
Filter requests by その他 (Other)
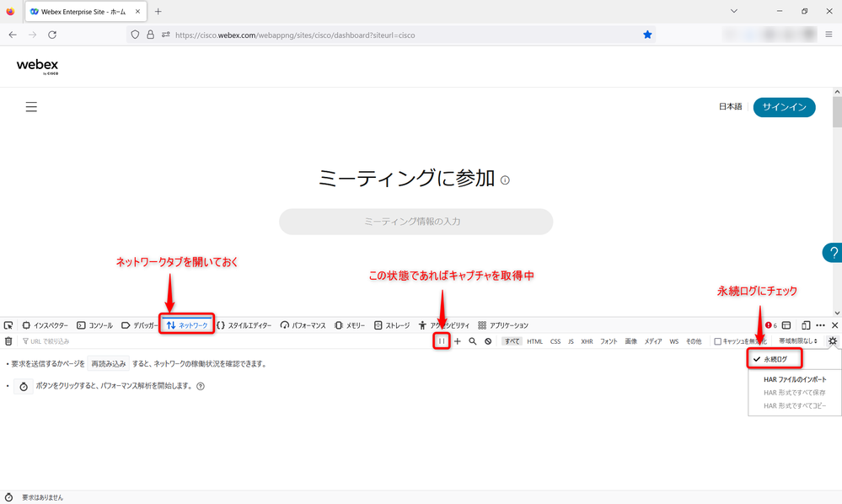click(x=694, y=341)
